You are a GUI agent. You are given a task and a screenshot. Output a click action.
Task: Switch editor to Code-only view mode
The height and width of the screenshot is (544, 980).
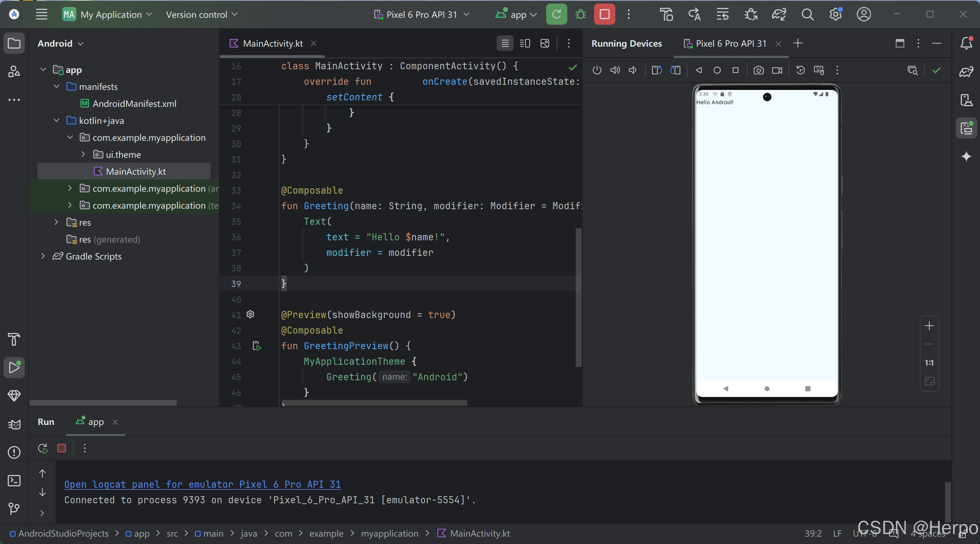point(505,43)
